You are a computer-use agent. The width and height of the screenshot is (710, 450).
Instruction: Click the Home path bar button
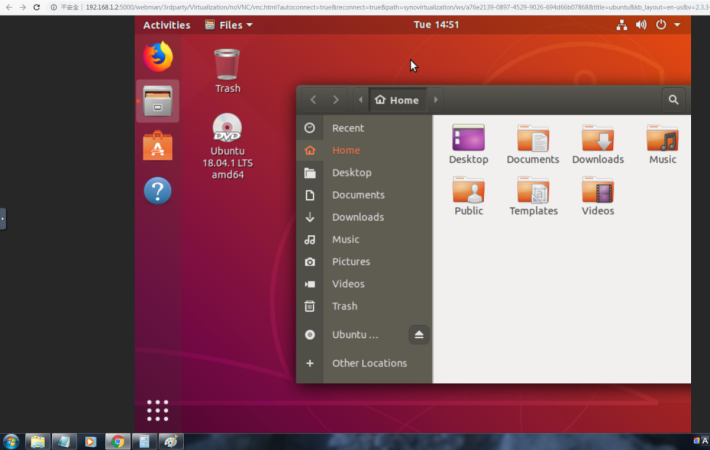397,100
